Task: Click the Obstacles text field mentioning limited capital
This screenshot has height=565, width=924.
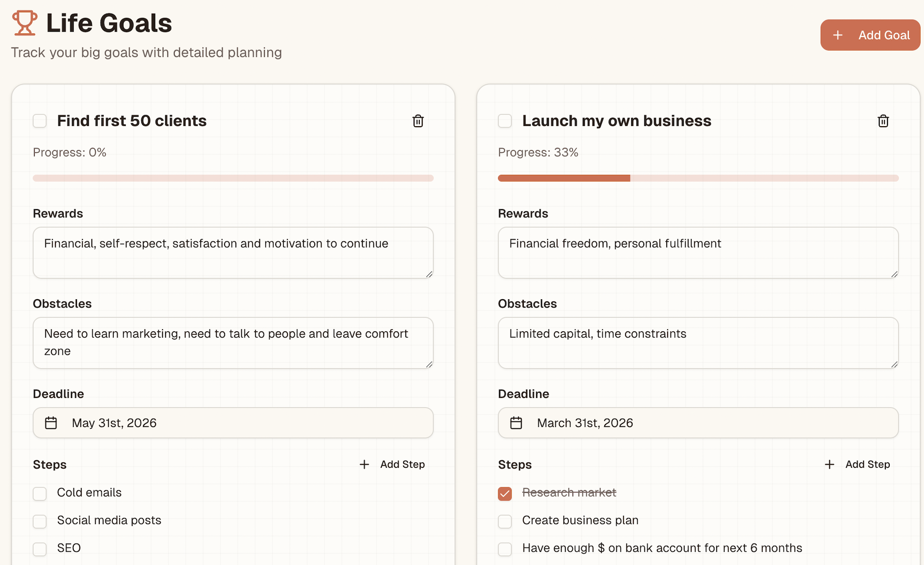Action: coord(698,343)
